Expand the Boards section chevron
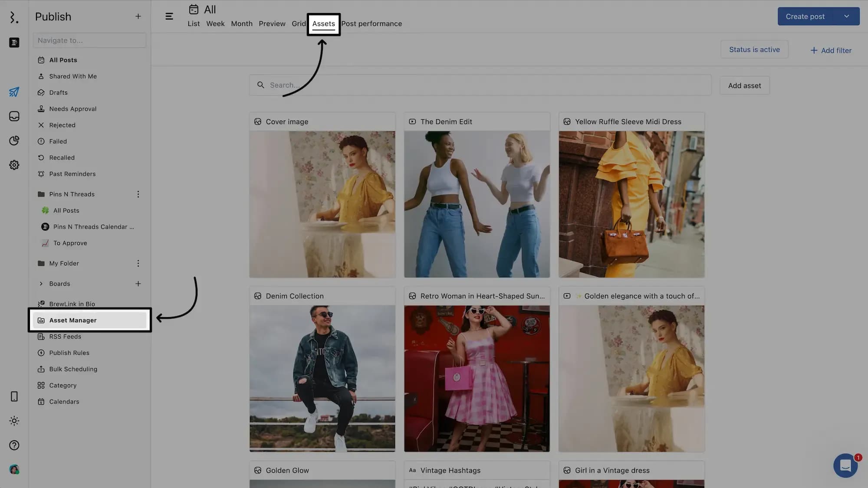The height and width of the screenshot is (488, 868). click(x=41, y=284)
